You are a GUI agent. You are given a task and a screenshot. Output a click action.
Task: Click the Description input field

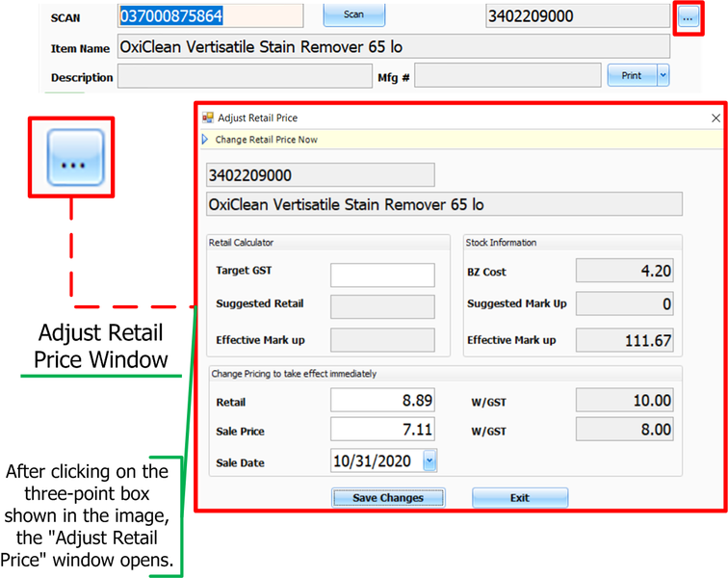tap(245, 76)
